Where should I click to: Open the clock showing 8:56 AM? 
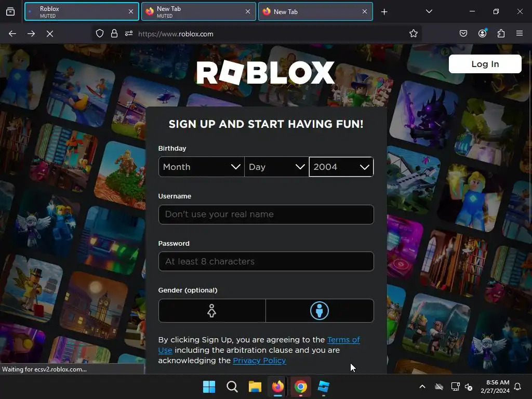pos(495,387)
